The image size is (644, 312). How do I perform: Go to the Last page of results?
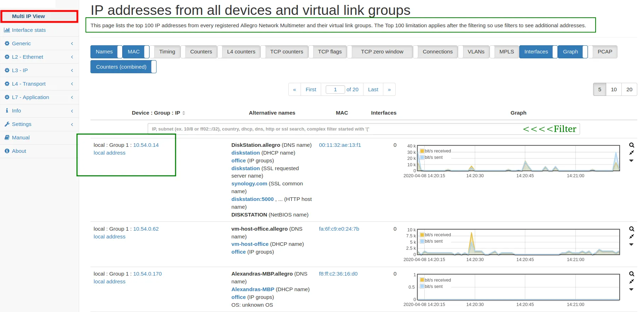pyautogui.click(x=373, y=89)
